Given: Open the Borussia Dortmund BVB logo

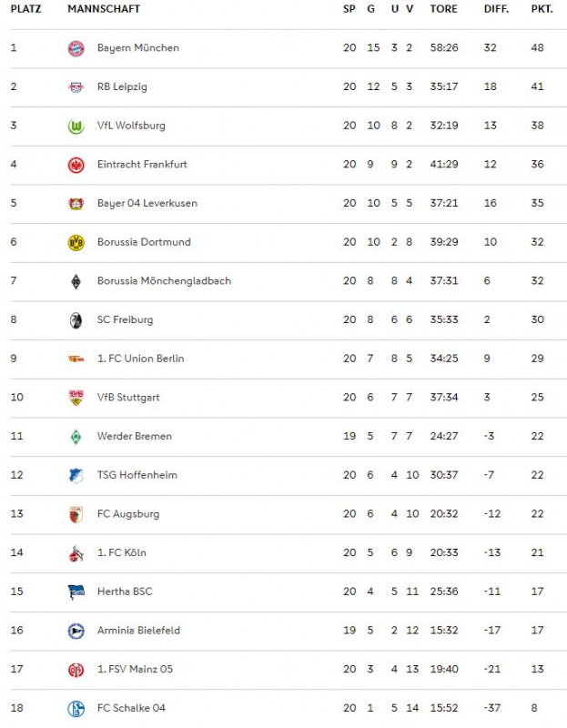Looking at the screenshot, I should pos(76,242).
